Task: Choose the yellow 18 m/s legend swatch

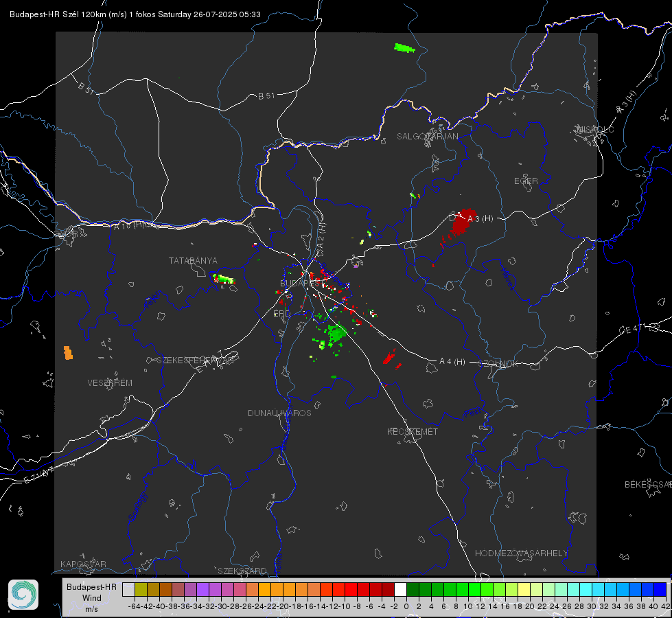Action: (524, 589)
